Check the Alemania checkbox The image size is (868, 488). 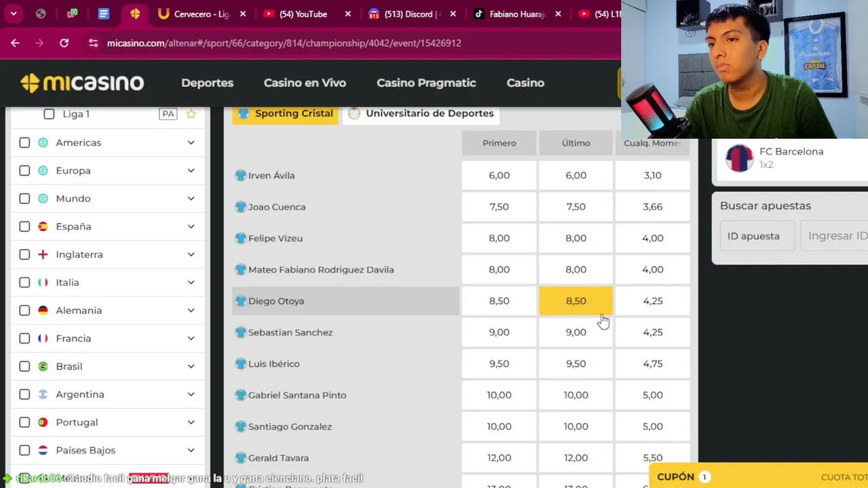[24, 310]
